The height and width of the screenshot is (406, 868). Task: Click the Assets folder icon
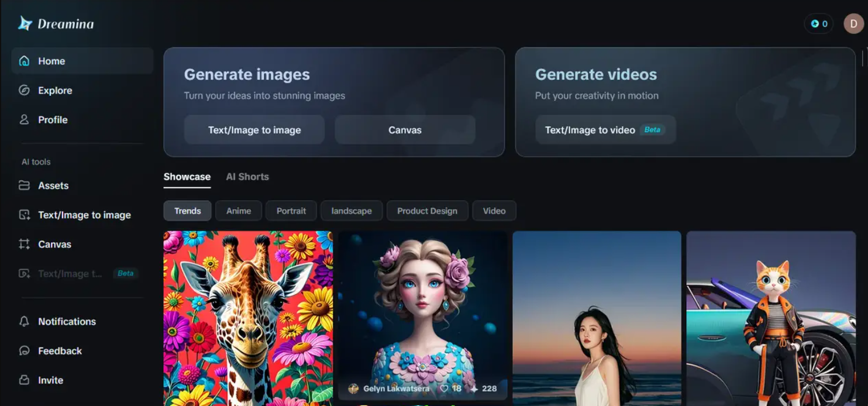24,185
